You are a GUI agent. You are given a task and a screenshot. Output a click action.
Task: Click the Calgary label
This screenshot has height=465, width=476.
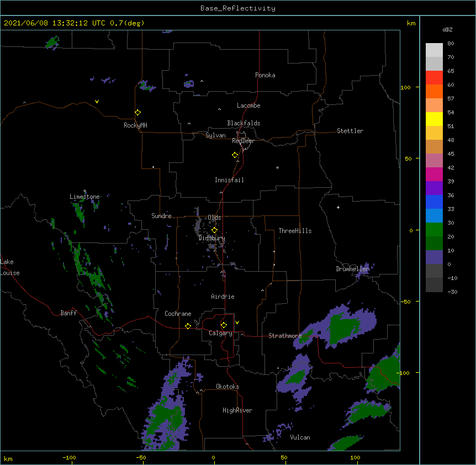click(220, 333)
